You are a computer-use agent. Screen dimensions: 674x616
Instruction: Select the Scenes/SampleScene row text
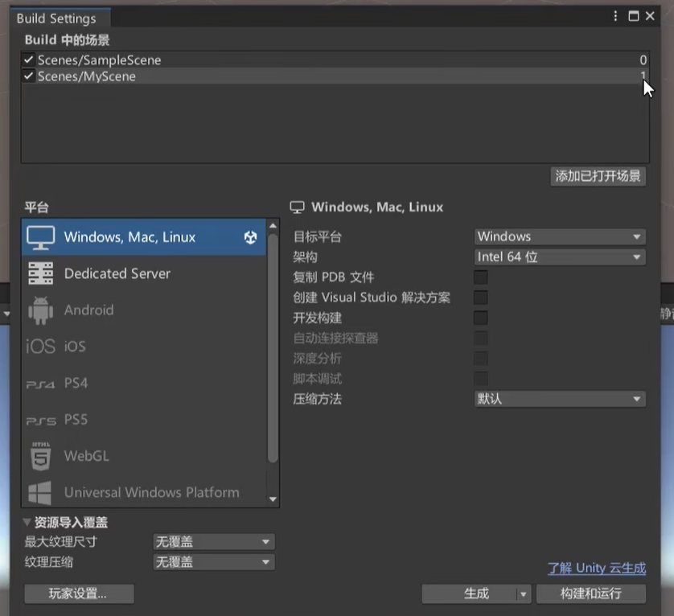(99, 60)
